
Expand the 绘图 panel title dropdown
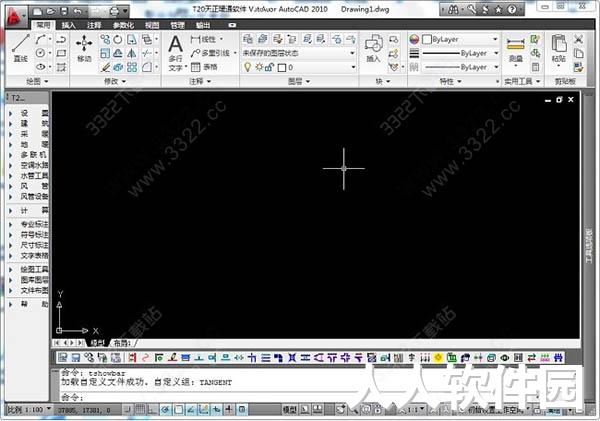point(37,81)
